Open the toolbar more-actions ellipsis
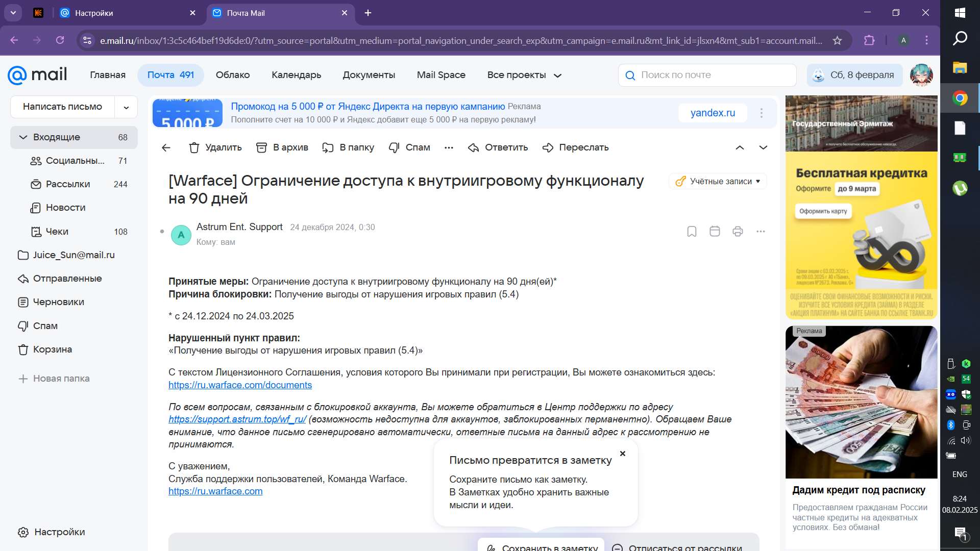Viewport: 980px width, 551px height. point(449,147)
